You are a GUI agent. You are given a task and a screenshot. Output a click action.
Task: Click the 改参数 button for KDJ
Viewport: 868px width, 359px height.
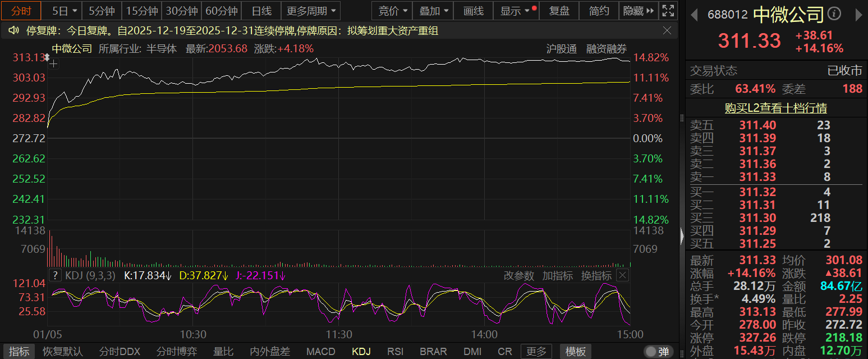[519, 275]
